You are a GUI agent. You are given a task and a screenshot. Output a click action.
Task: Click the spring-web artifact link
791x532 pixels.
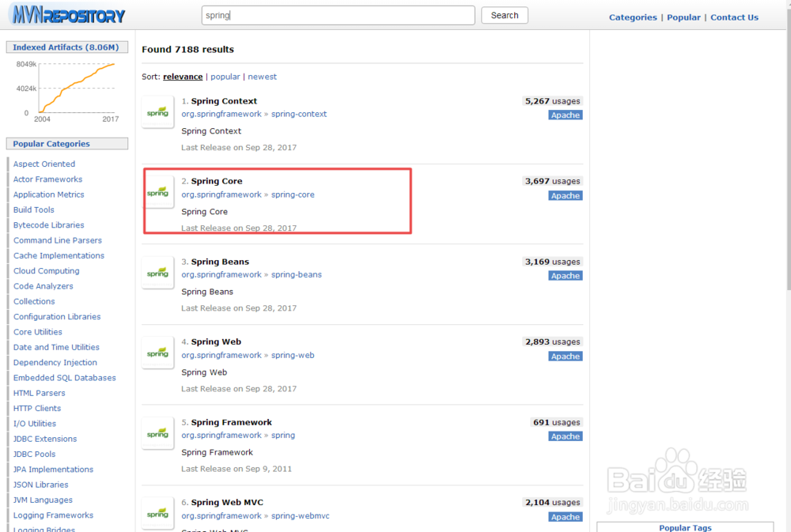click(x=293, y=355)
